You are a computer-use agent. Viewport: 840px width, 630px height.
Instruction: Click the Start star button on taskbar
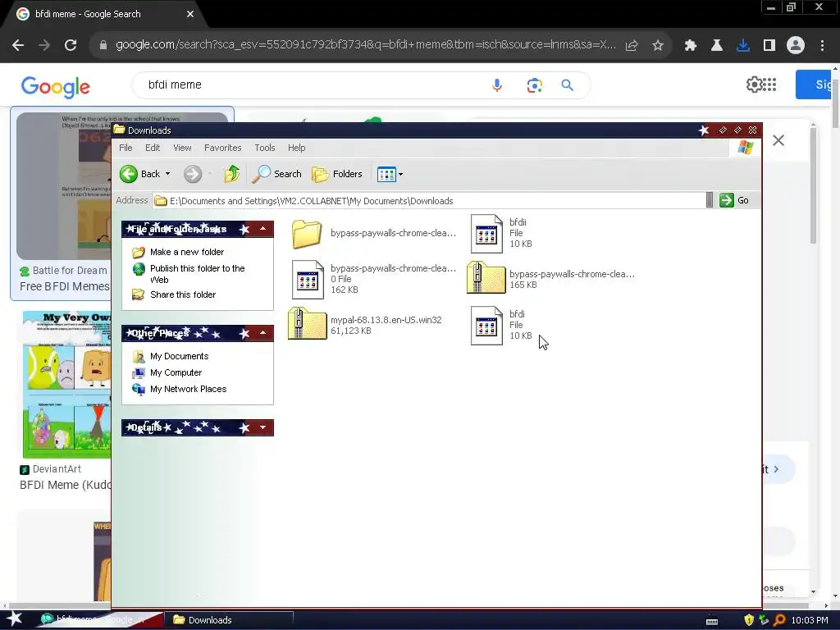point(14,619)
